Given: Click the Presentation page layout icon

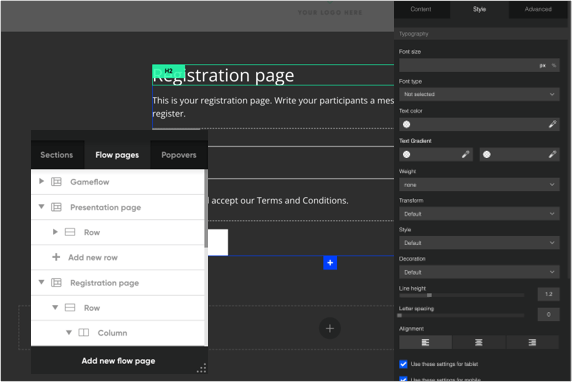Looking at the screenshot, I should coord(56,207).
